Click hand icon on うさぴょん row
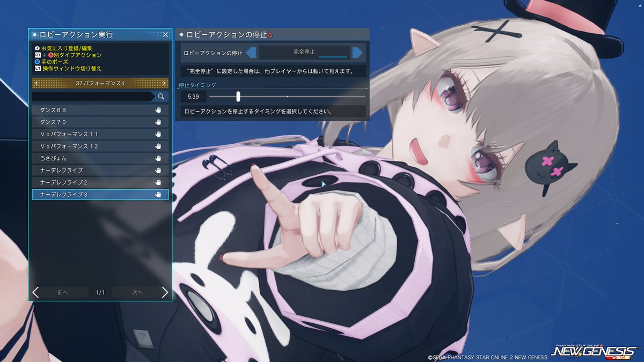644x362 pixels. pos(158,158)
